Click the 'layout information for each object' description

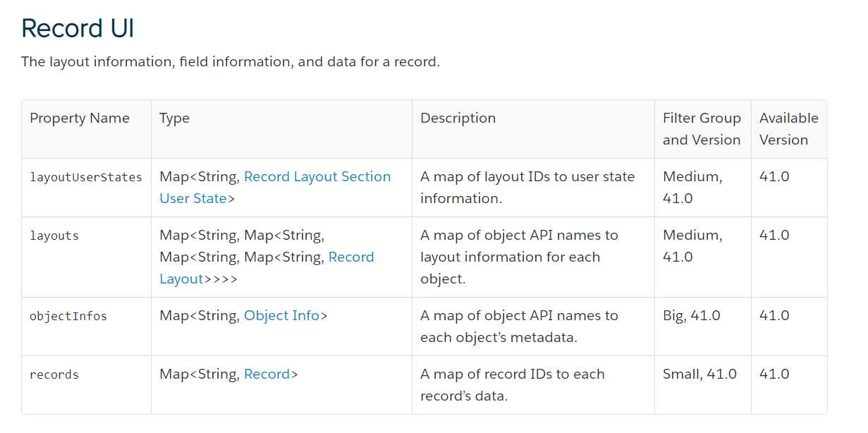(x=519, y=257)
